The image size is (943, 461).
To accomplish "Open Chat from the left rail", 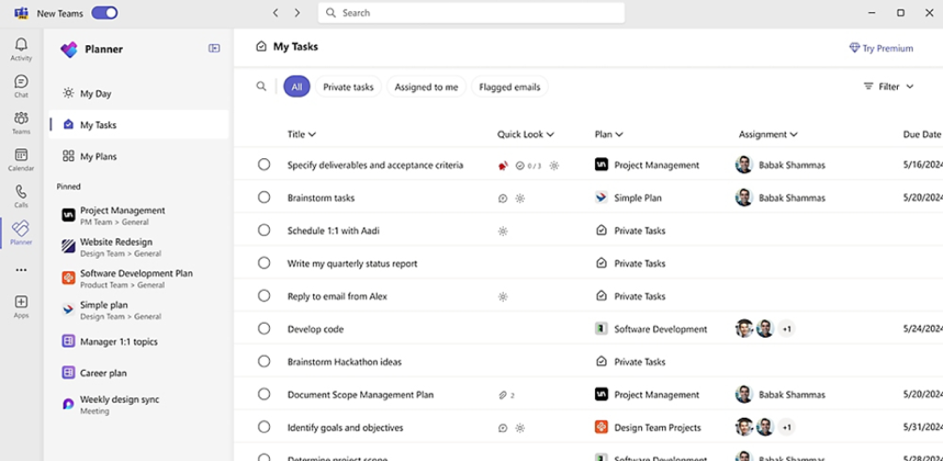I will (x=21, y=86).
